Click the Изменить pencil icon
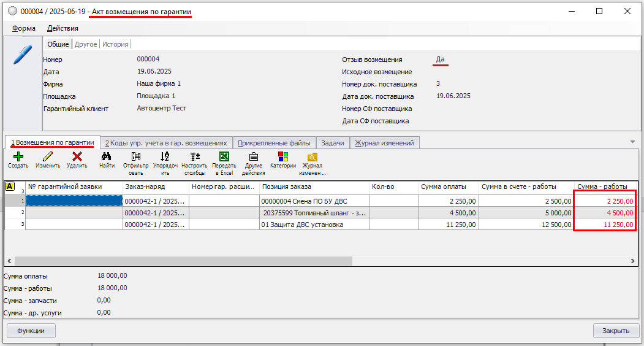The image size is (644, 346). tap(48, 157)
